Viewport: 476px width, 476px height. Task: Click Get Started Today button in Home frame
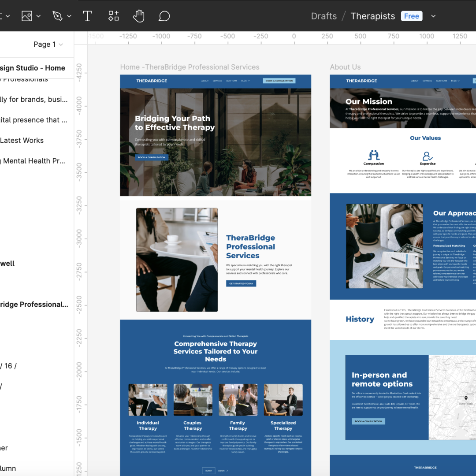(241, 283)
